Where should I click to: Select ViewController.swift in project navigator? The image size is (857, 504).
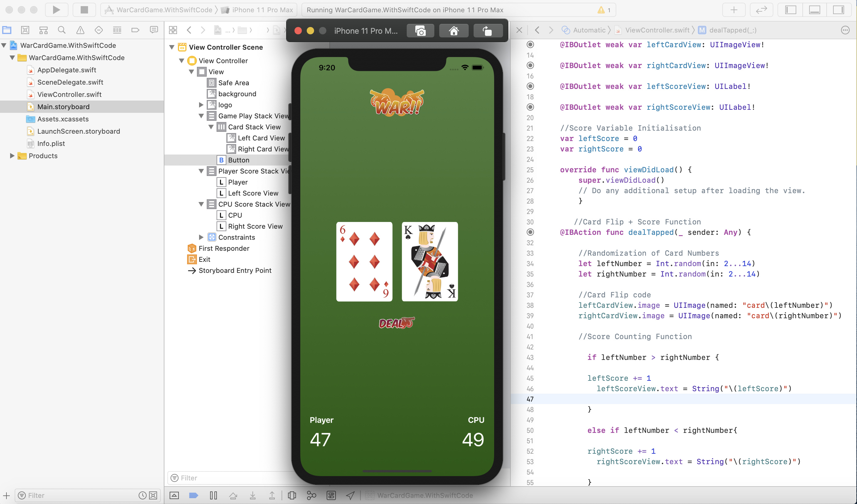coord(69,94)
